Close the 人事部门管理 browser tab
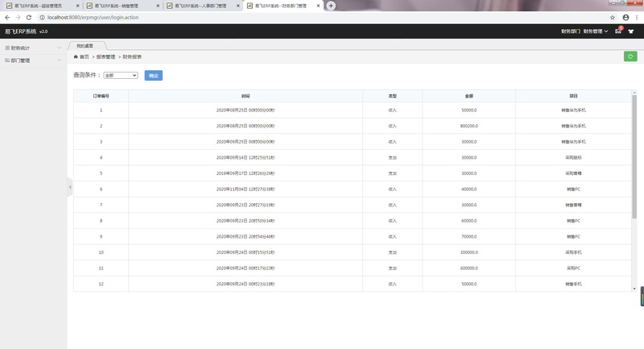644x349 pixels. click(237, 6)
